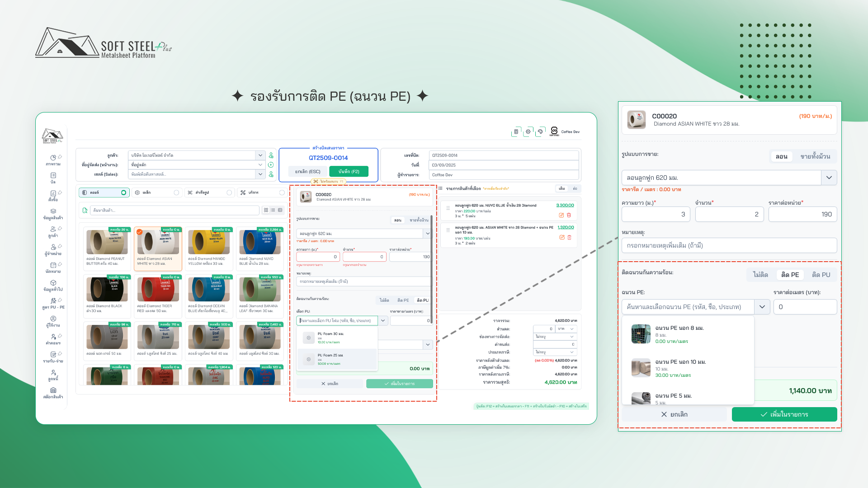Image resolution: width=868 pixels, height=488 pixels.
Task: Click the green เพิ่มในรายการ button
Action: point(784,414)
